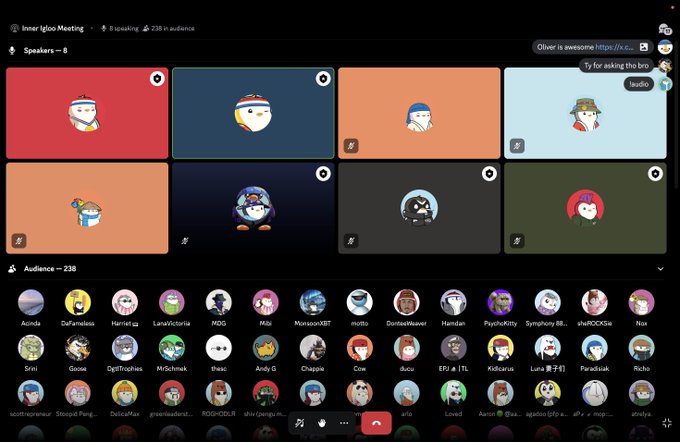Screen dimensions: 680x442
Task: Click the Audience people header icon
Action: [12, 268]
